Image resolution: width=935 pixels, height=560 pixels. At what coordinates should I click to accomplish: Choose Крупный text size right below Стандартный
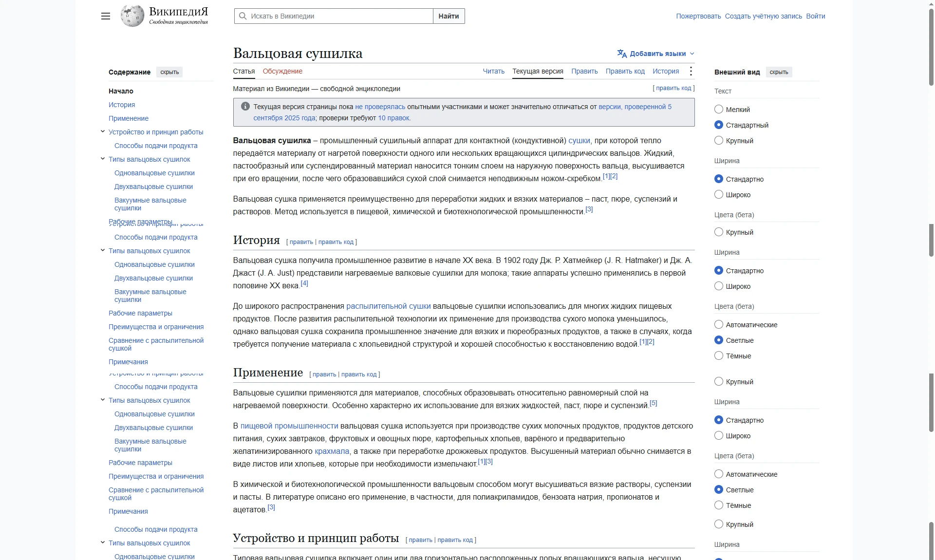click(x=719, y=141)
